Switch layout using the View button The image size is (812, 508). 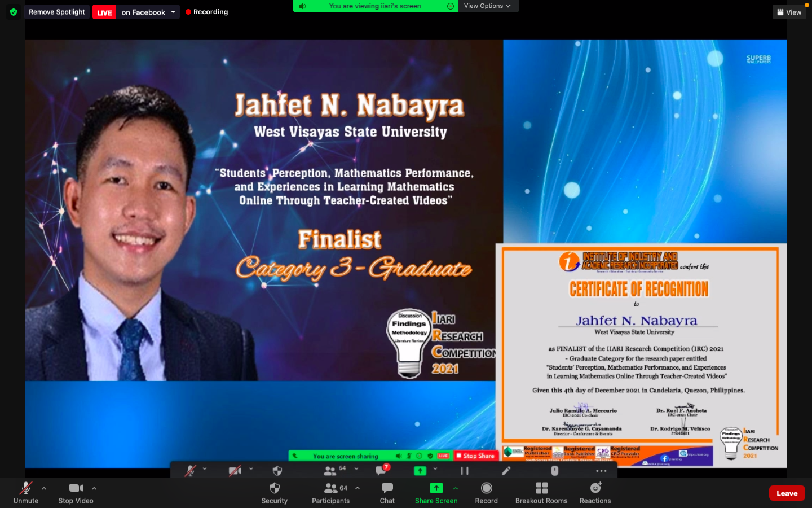point(789,12)
